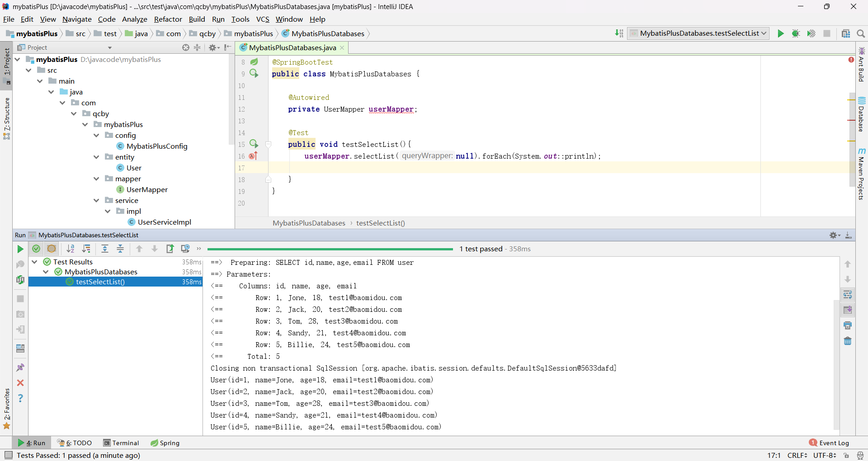
Task: Sort test results by duration
Action: click(x=86, y=249)
